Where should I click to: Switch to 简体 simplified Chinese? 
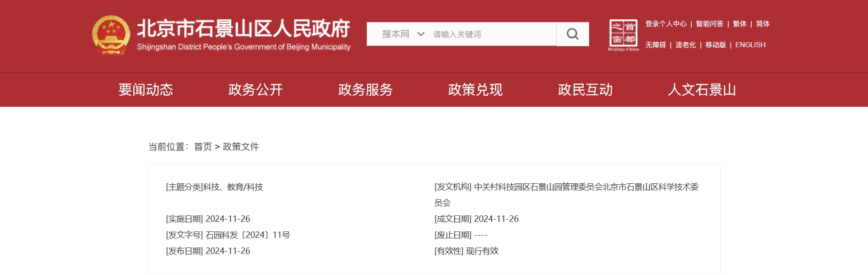(763, 24)
